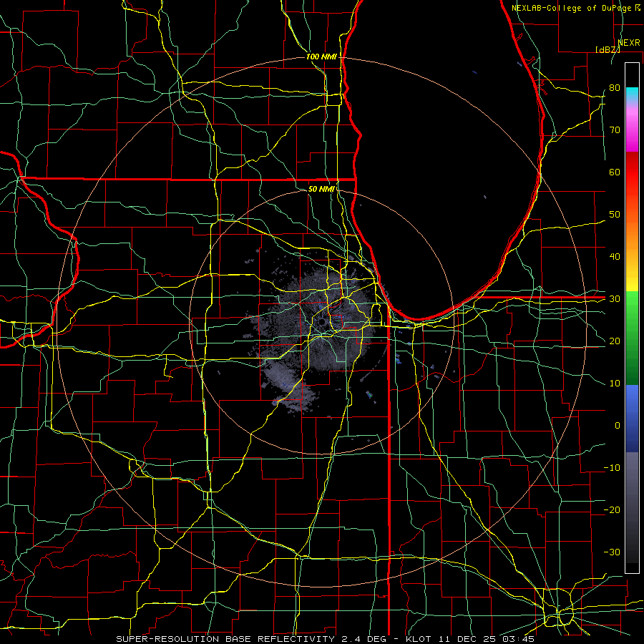Click the 50 NMI range ring label
This screenshot has width=644, height=644.
point(321,189)
